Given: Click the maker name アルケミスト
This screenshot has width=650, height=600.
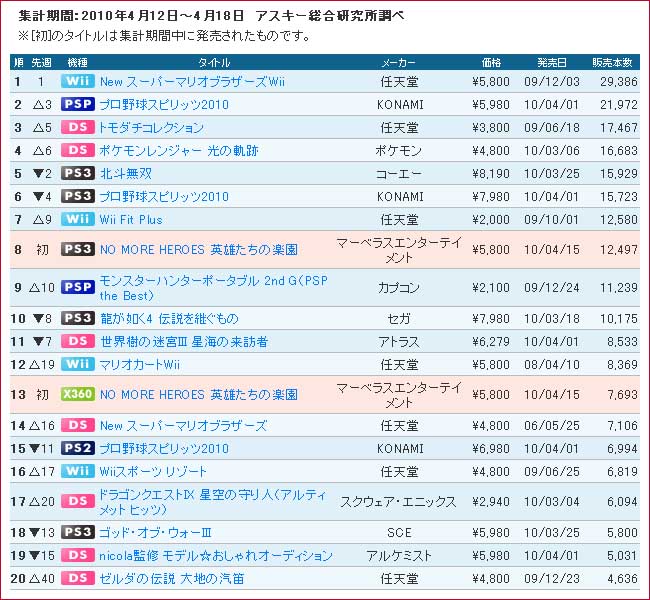Looking at the screenshot, I should click(x=399, y=556).
